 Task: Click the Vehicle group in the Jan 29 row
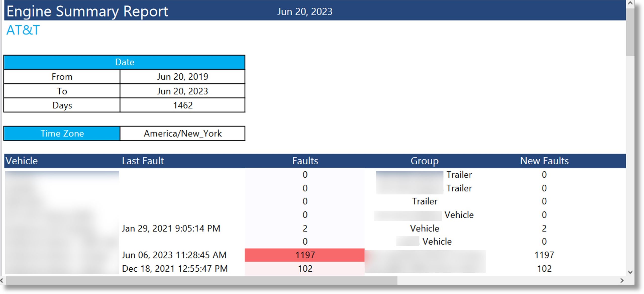click(x=425, y=228)
